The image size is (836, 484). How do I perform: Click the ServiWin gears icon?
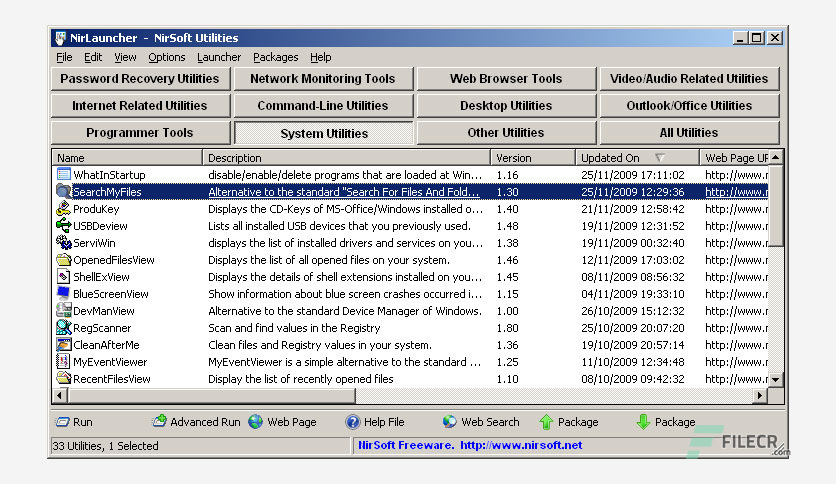63,243
